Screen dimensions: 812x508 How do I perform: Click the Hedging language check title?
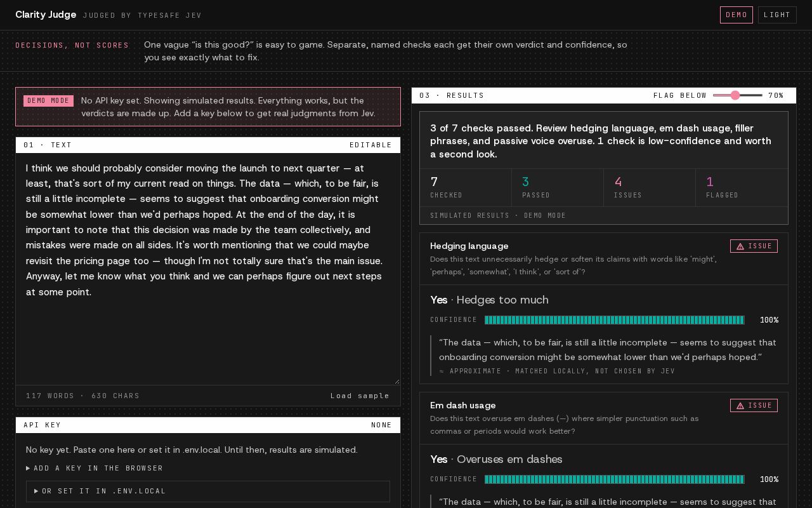pyautogui.click(x=469, y=246)
